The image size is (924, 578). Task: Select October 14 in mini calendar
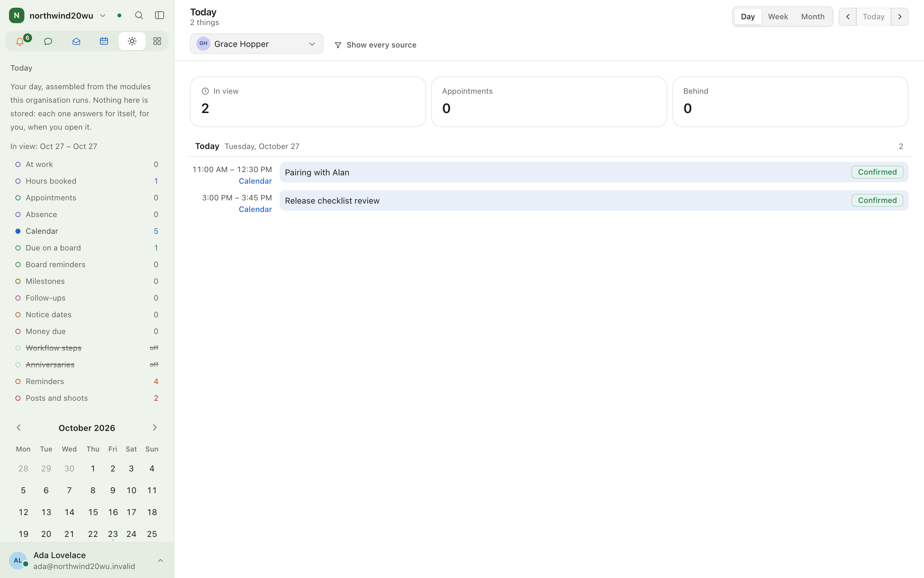[x=69, y=512]
